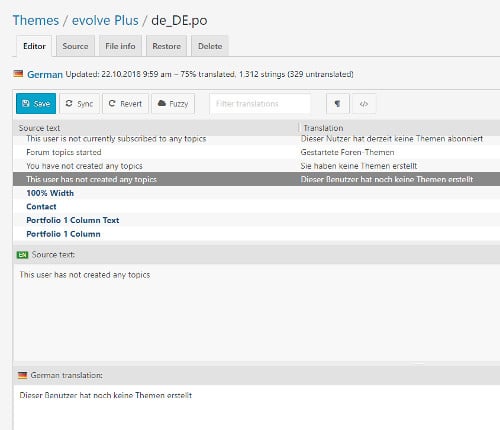
Task: Focus the Filter translations field
Action: [260, 104]
